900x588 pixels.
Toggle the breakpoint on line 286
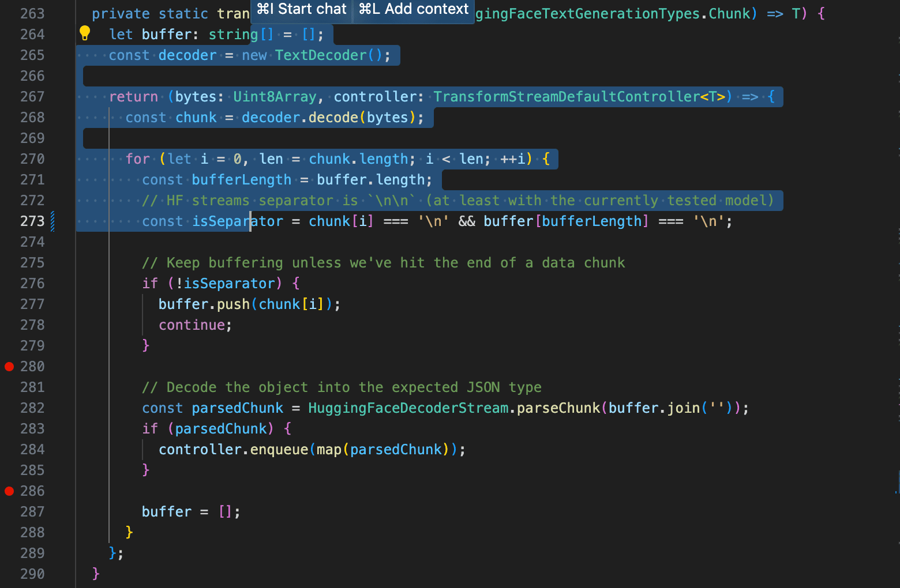click(x=9, y=491)
